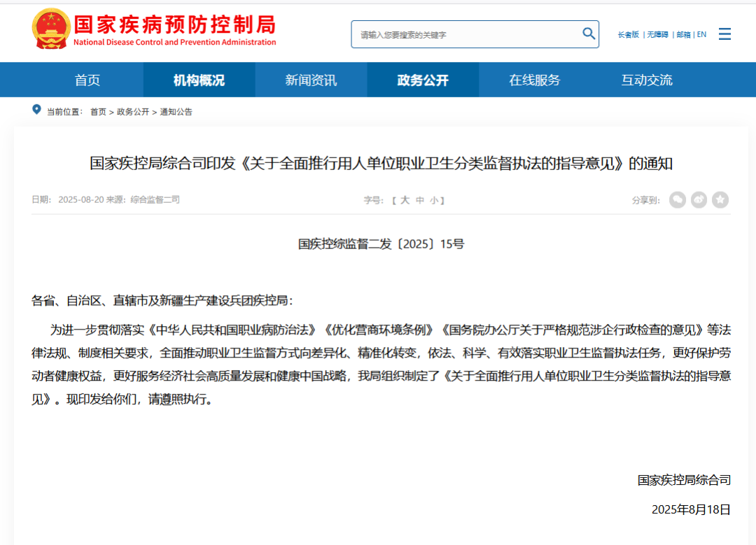Screen dimensions: 756x545
Task: Go to 通知公告 in breadcrumb
Action: click(176, 112)
